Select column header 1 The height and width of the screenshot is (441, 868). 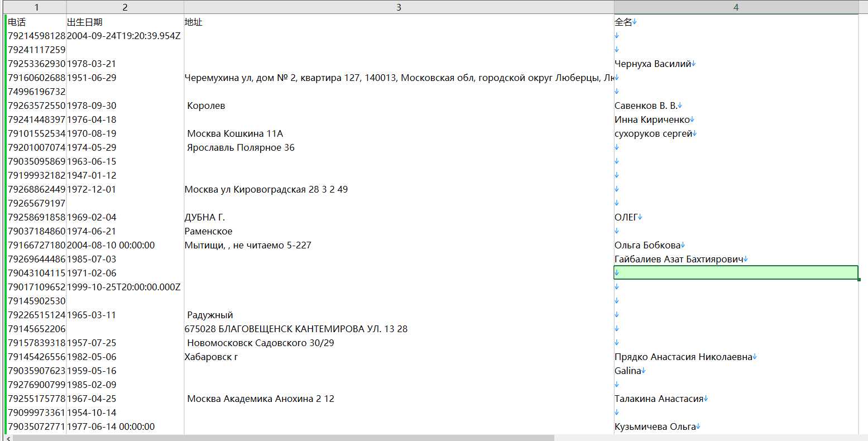[37, 7]
